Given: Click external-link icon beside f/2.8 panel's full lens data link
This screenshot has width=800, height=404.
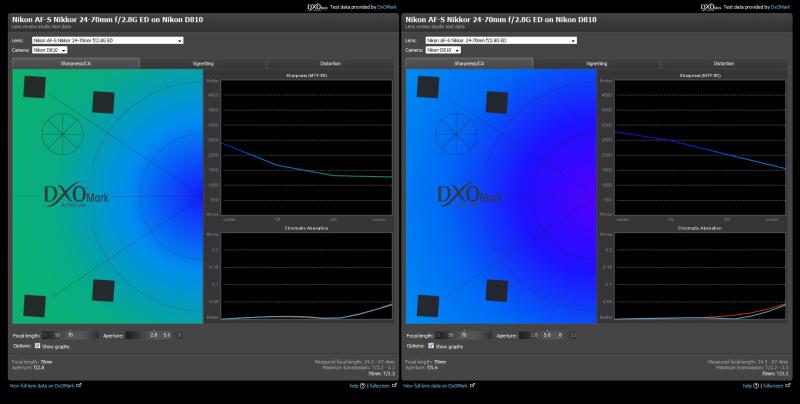Looking at the screenshot, I should [79, 385].
